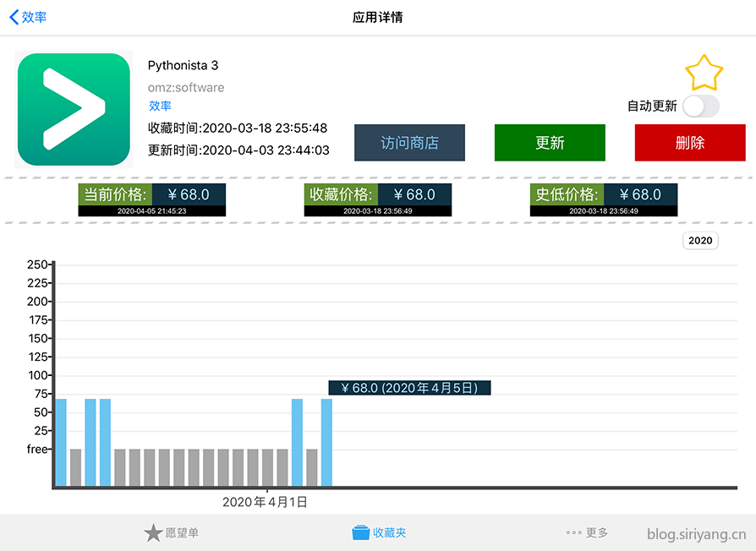Open the 愿望单 star tab
The height and width of the screenshot is (551, 756).
tap(172, 532)
